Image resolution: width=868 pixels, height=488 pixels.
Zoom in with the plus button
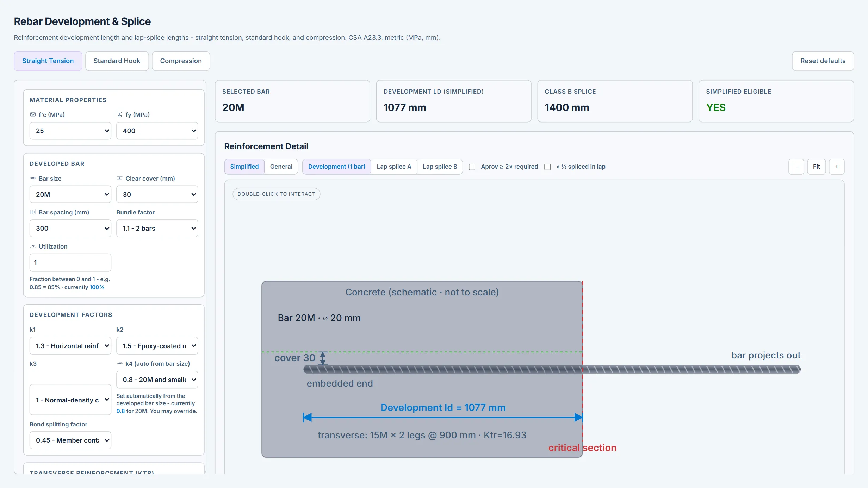837,167
